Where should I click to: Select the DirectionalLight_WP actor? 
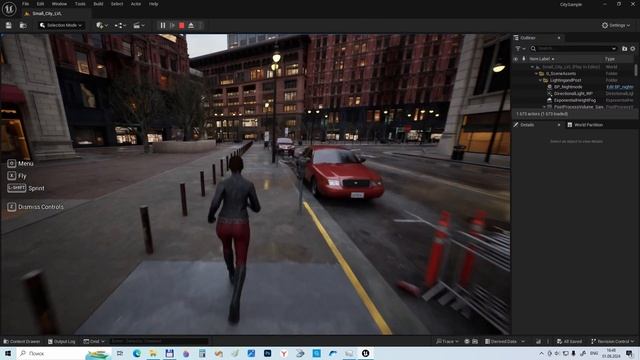click(x=573, y=93)
